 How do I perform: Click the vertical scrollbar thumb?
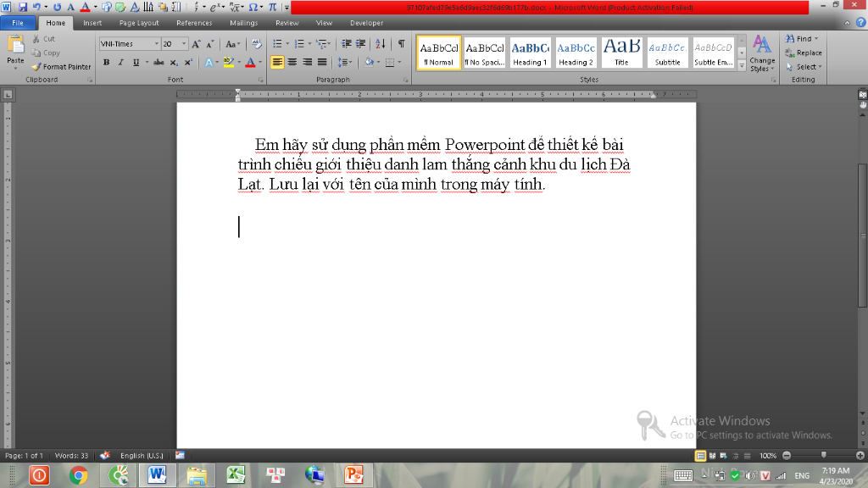point(862,236)
